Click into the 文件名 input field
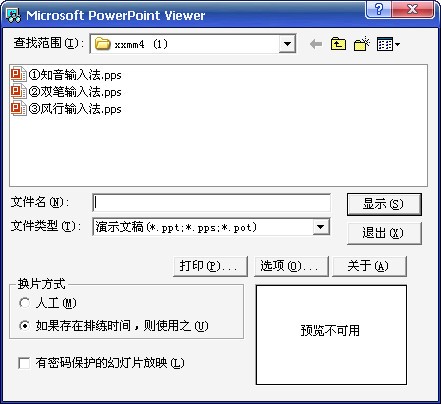441x404 pixels. coord(211,203)
